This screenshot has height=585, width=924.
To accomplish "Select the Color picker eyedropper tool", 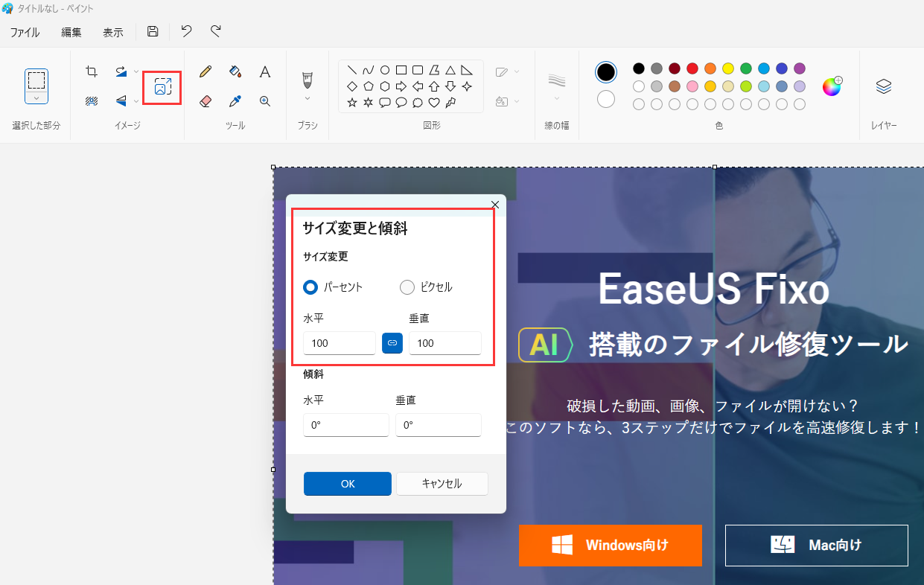I will (235, 101).
